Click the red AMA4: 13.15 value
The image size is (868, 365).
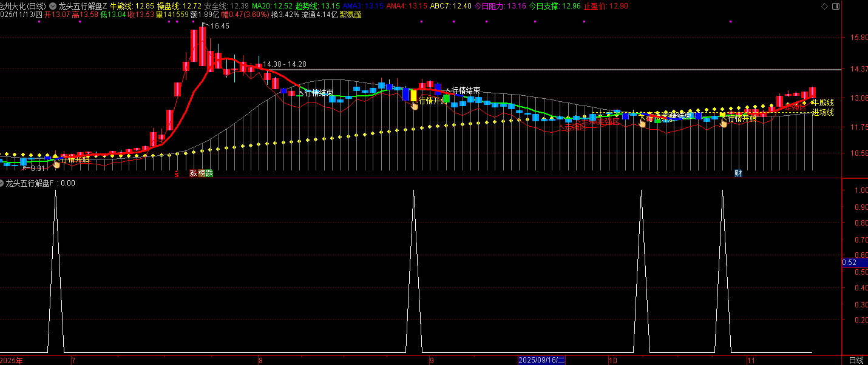(407, 5)
